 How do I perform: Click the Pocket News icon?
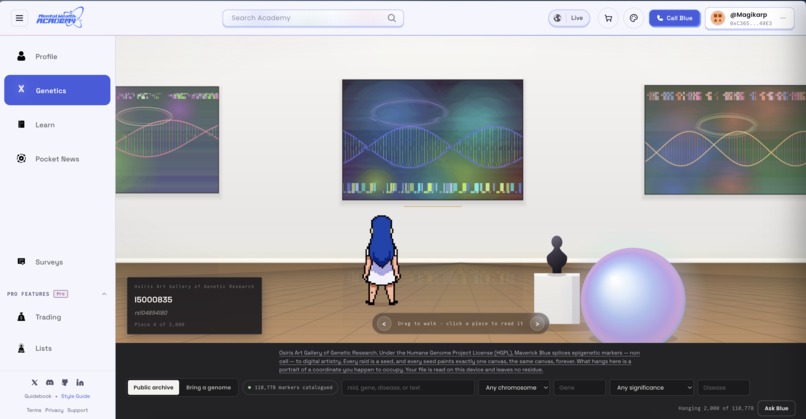(x=21, y=158)
